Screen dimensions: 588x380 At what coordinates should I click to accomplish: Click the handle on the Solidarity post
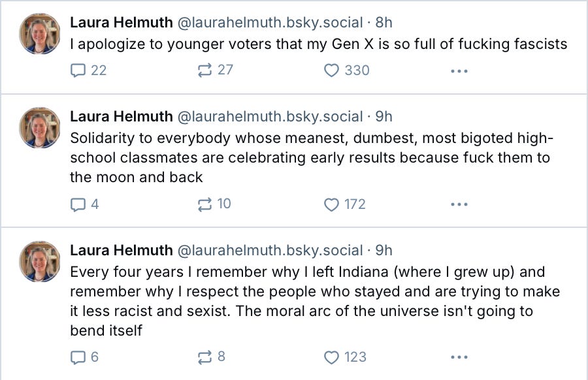click(x=270, y=116)
